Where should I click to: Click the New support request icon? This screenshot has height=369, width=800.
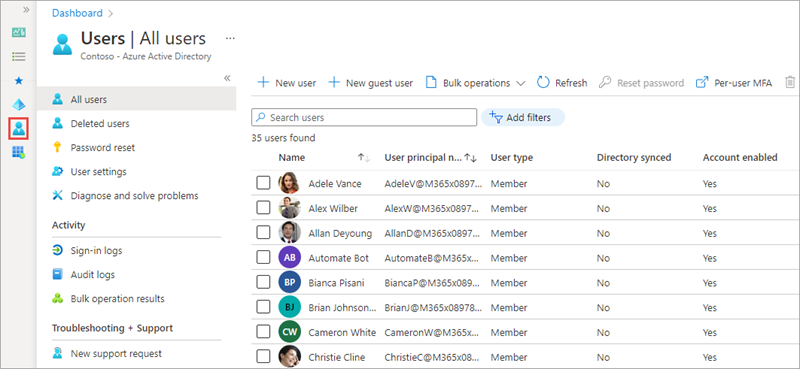tap(58, 353)
